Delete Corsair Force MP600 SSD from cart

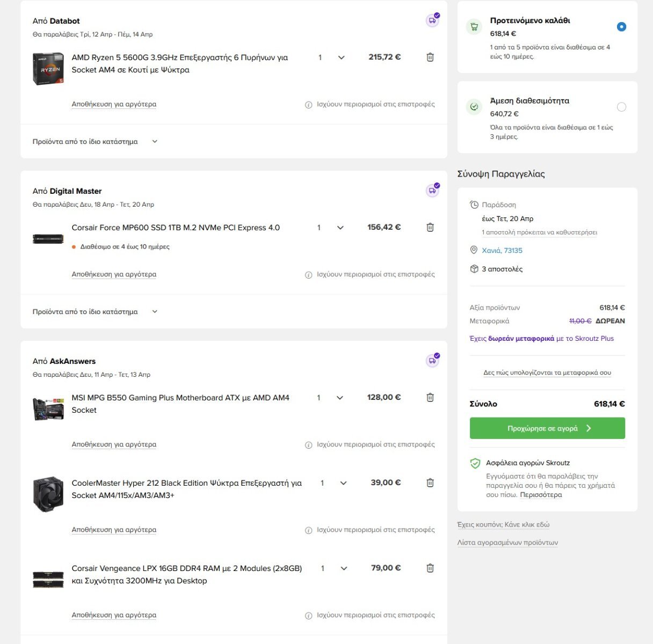(x=430, y=227)
